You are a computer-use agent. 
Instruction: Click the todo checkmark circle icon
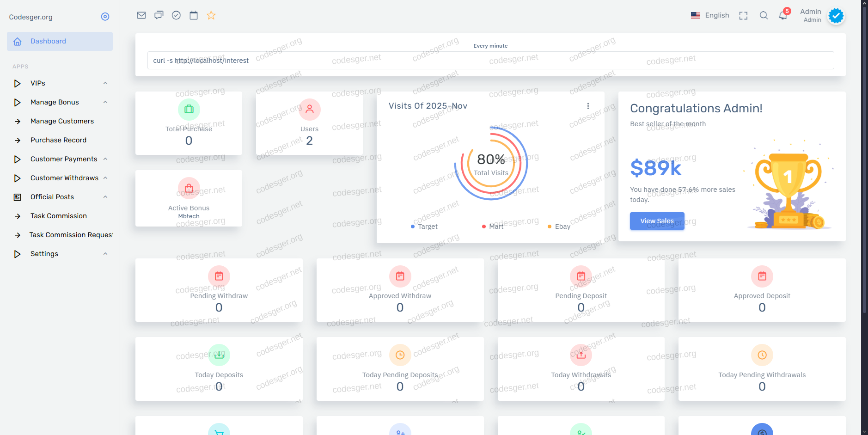click(176, 15)
